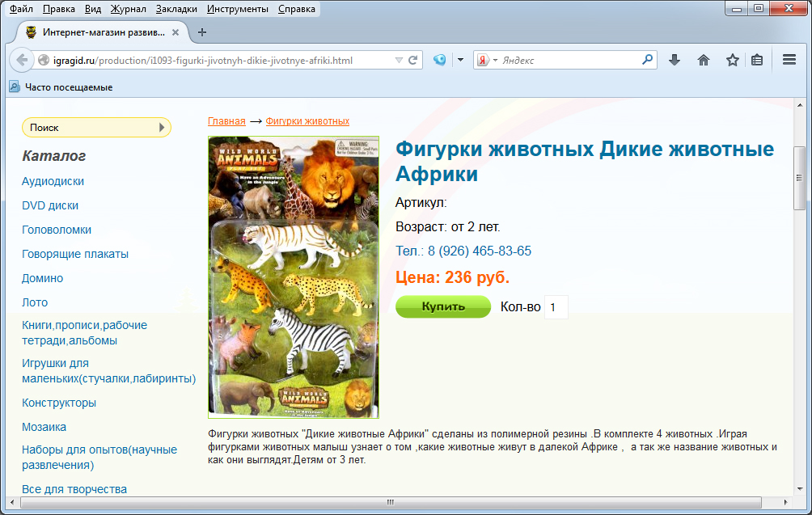812x515 pixels.
Task: Click the browser back arrow button
Action: [22, 60]
